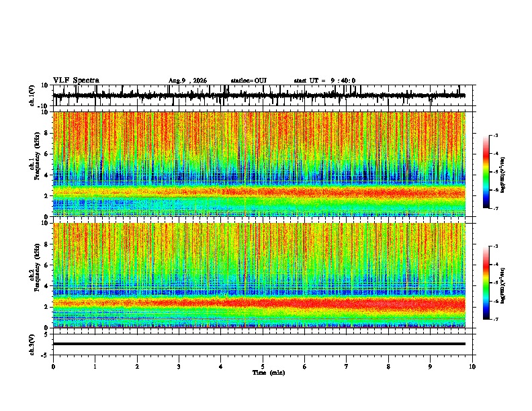532x411 pixels.
Task: Select the "start UT = 9 :40: 0" text
Action: pyautogui.click(x=324, y=81)
